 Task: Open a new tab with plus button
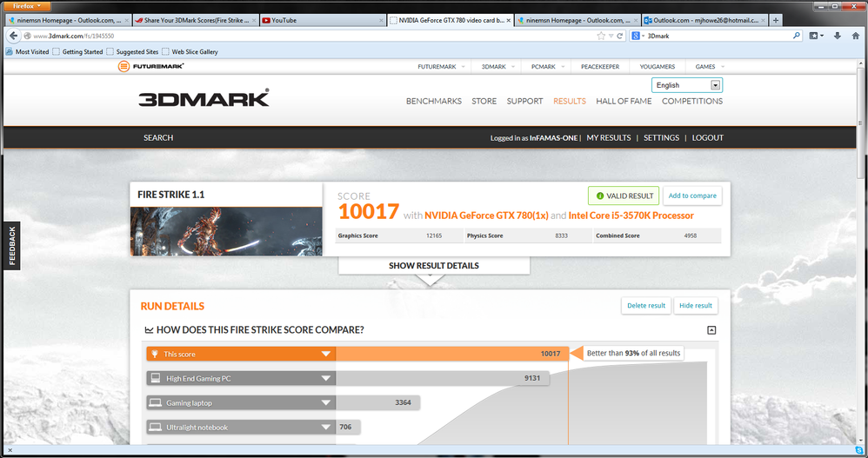point(776,21)
